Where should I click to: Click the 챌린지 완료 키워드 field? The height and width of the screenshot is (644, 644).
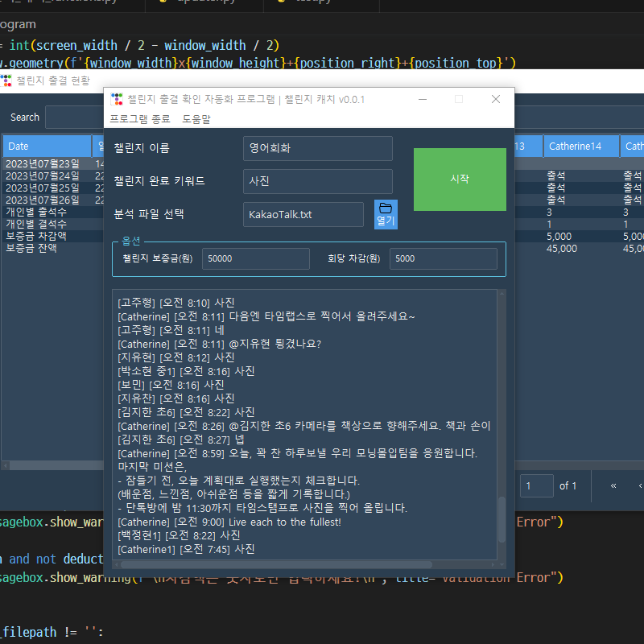click(x=317, y=181)
